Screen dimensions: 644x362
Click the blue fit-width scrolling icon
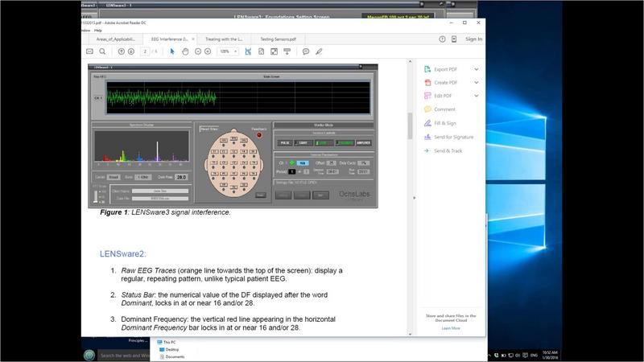tap(248, 51)
